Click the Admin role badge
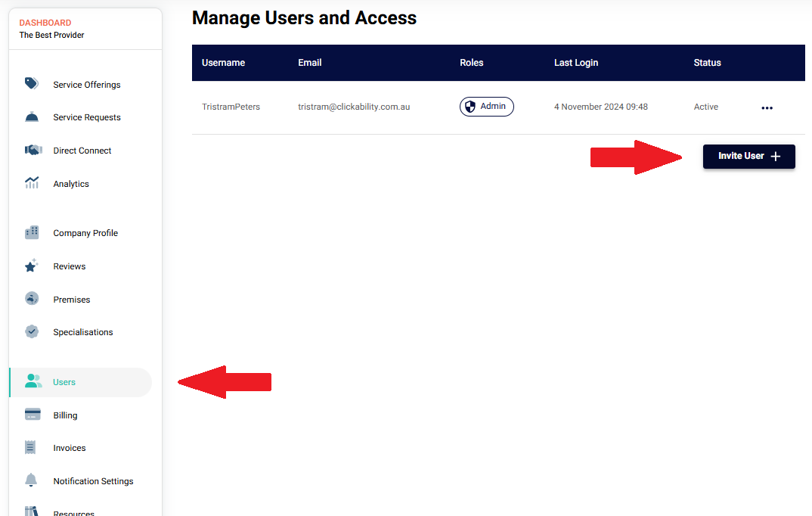Screen dimensions: 812x516 486,107
